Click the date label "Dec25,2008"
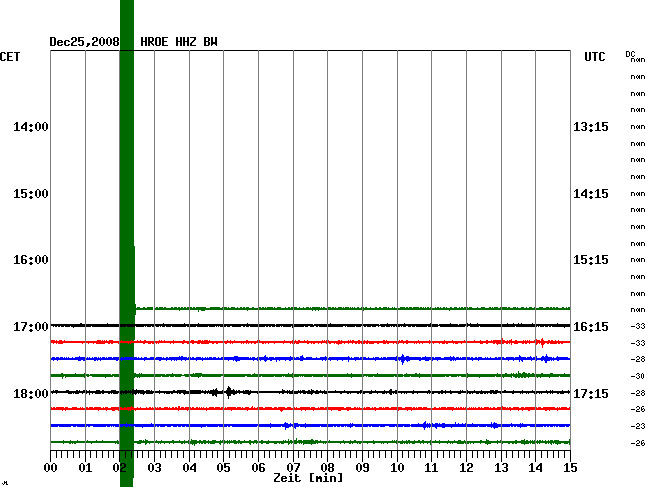Screen dimensions: 650x494 (84, 42)
